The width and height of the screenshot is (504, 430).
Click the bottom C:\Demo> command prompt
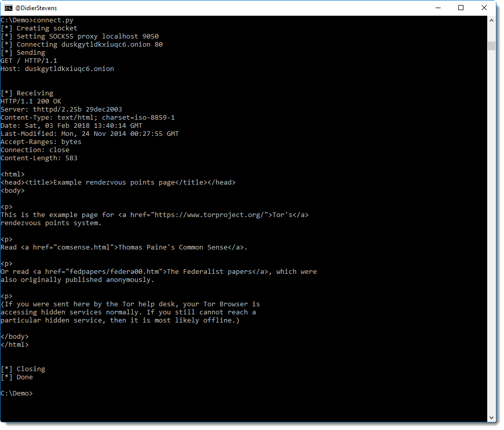[17, 393]
